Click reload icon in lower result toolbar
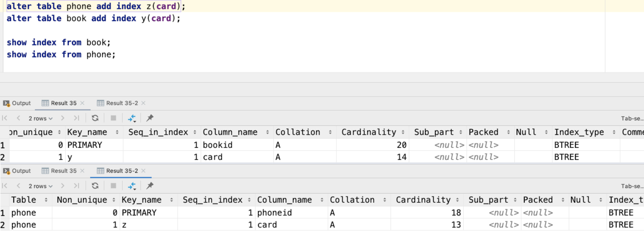Viewport: 644px width, 233px height. [95, 186]
